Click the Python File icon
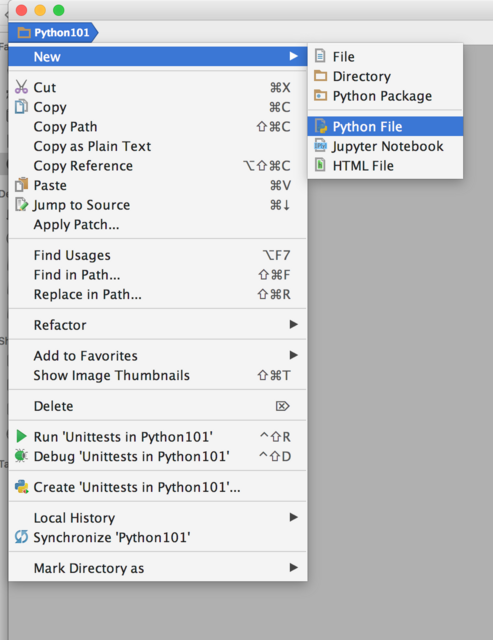The image size is (493, 640). coord(321,126)
